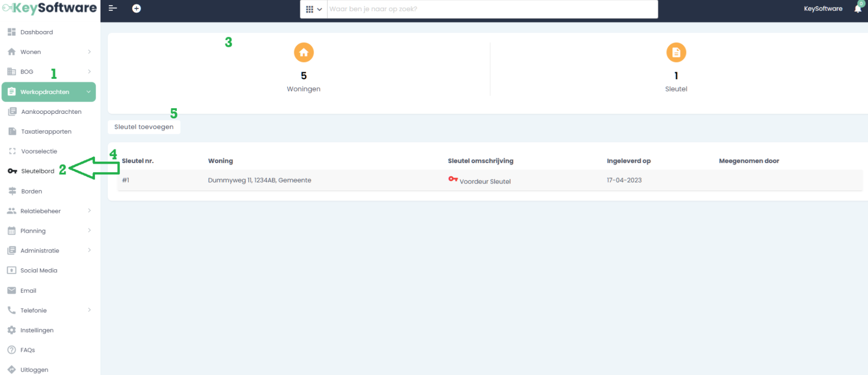
Task: Click the red key icon for Voordeur Sleutel
Action: [453, 179]
